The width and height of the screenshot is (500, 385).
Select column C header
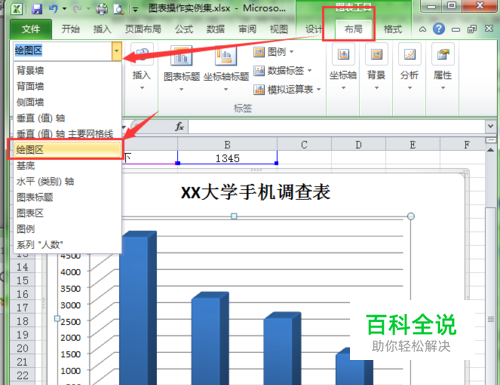[x=304, y=145]
